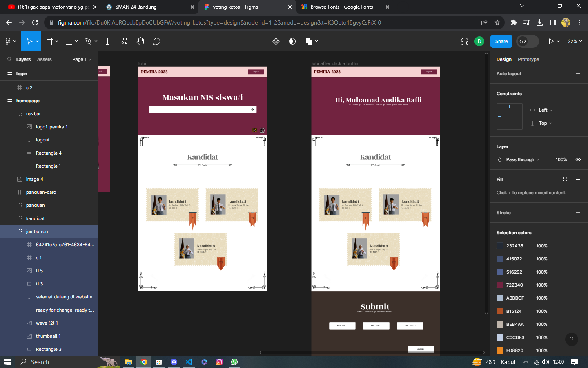Start audio conversation headphones icon

click(x=465, y=41)
